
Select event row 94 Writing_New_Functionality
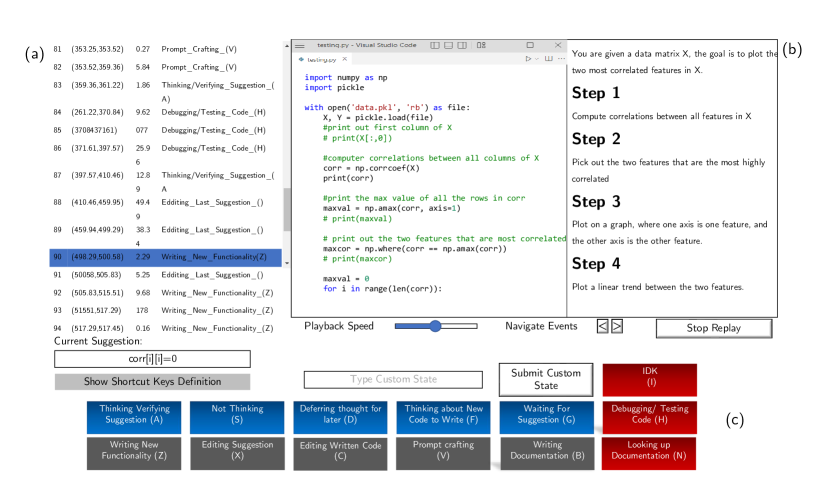tap(166, 329)
